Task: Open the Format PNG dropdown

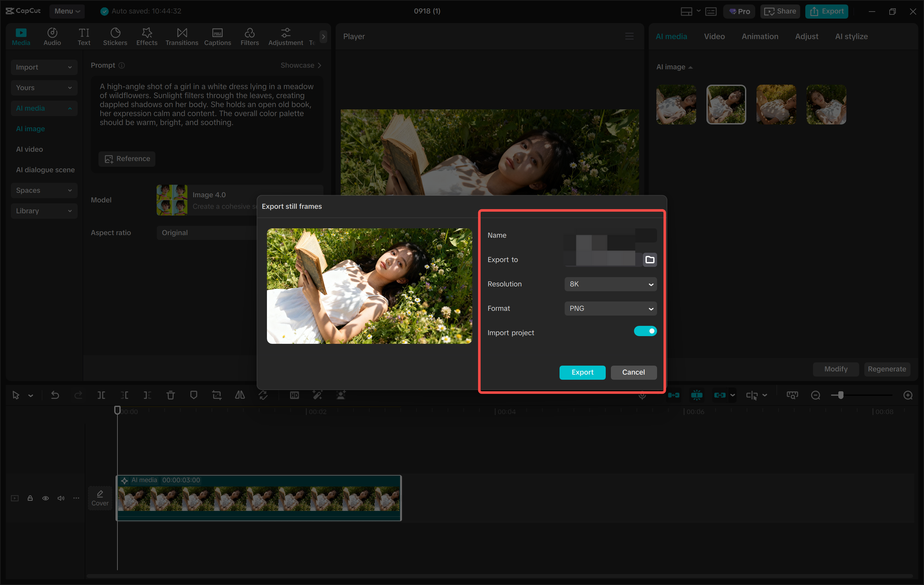Action: click(610, 309)
